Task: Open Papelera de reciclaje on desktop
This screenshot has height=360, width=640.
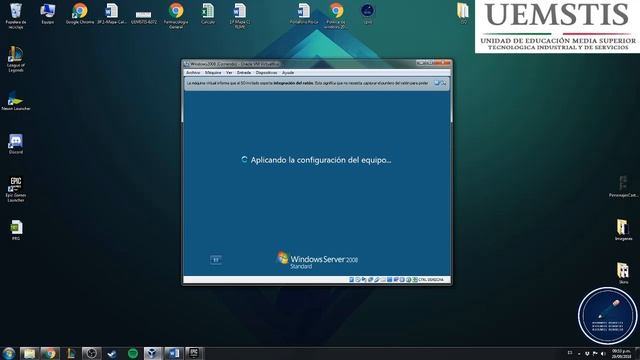Action: [16, 16]
